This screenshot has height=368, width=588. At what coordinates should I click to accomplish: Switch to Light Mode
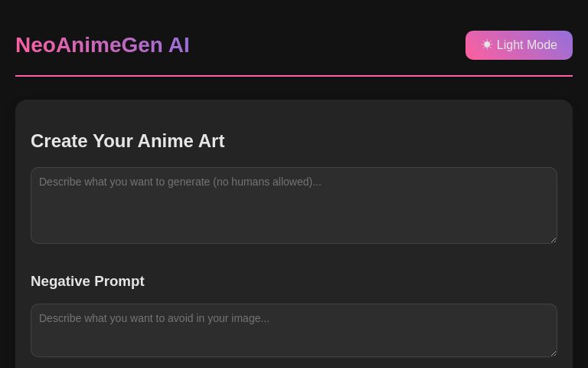click(x=519, y=45)
